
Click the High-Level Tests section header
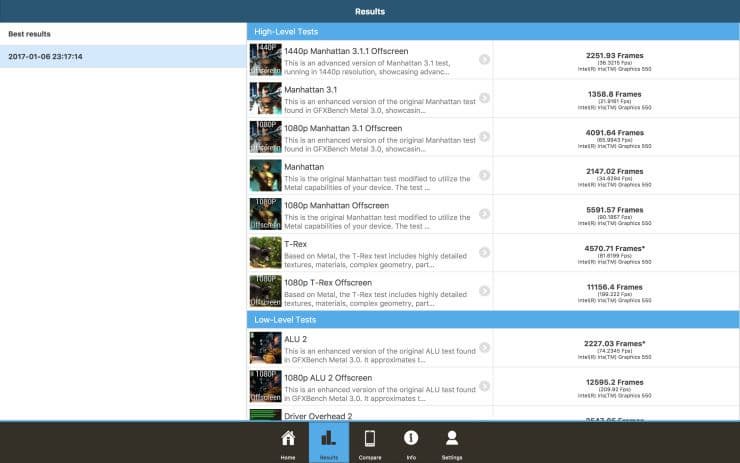[493, 32]
